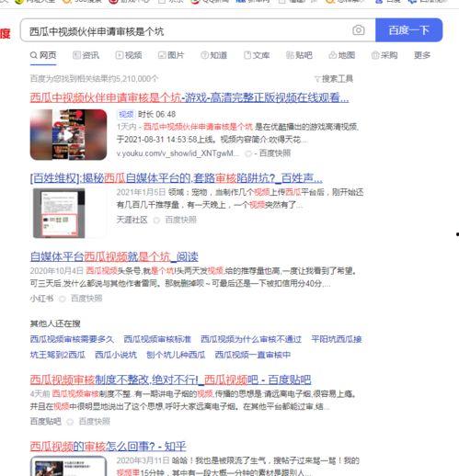Open the 百姓维权 Tianya result link
Image resolution: width=459 pixels, height=476 pixels.
(177, 178)
